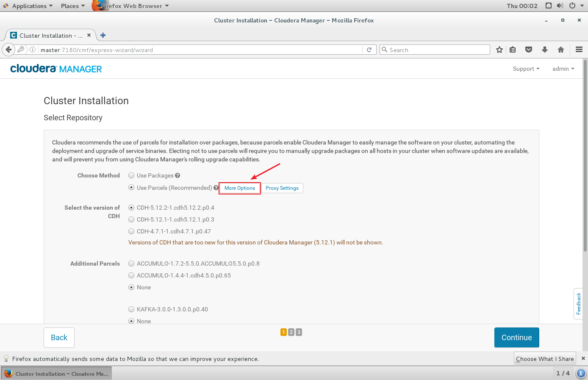Click the site information icon in URL bar
588x380 pixels.
tap(33, 50)
